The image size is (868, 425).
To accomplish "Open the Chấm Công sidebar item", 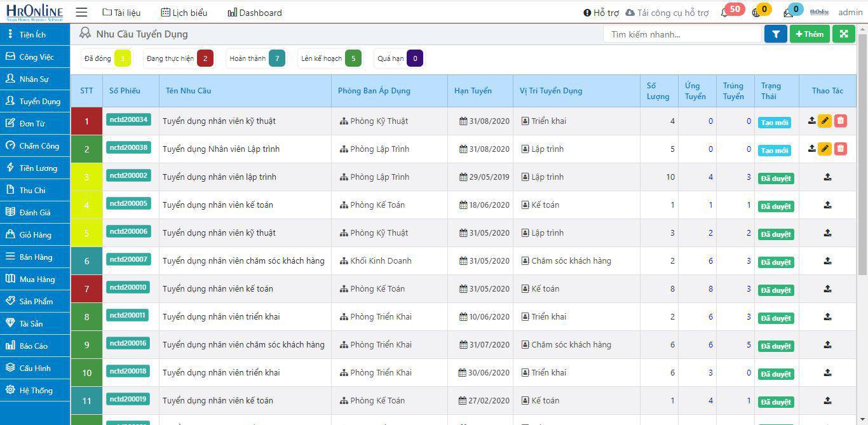I will pos(35,145).
